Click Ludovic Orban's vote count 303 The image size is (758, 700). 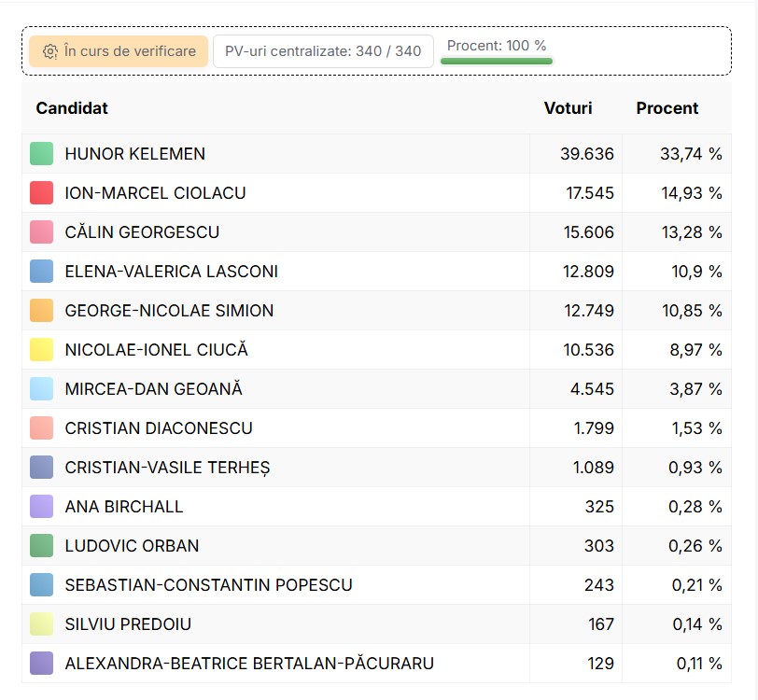(x=599, y=546)
